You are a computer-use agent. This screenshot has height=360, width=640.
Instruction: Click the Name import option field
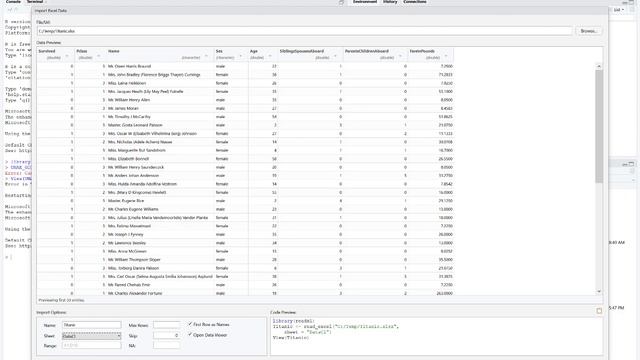pos(91,325)
